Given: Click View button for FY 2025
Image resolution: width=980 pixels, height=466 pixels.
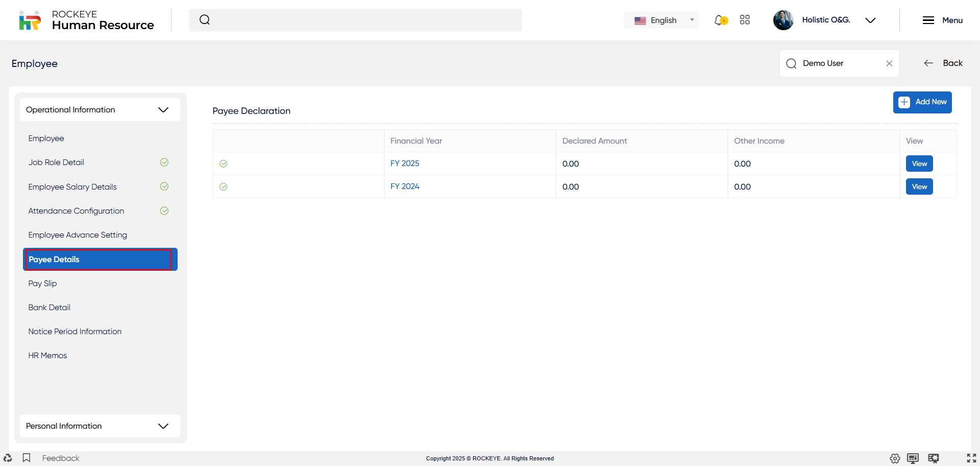Looking at the screenshot, I should coord(919,164).
